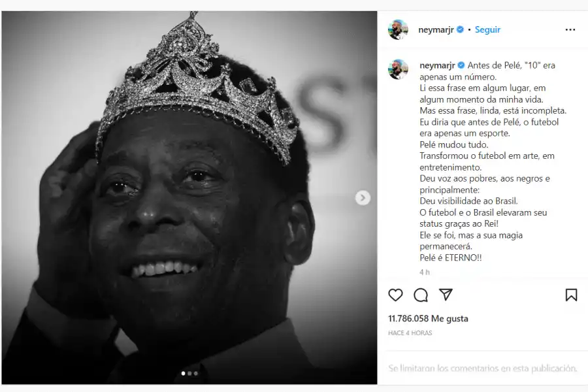This screenshot has height=392, width=588.
Task: View the 11.786.058 Me gusta likes list
Action: (428, 318)
